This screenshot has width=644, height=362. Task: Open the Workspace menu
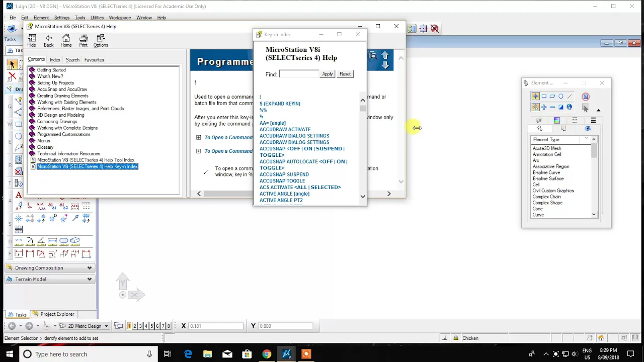click(x=120, y=18)
